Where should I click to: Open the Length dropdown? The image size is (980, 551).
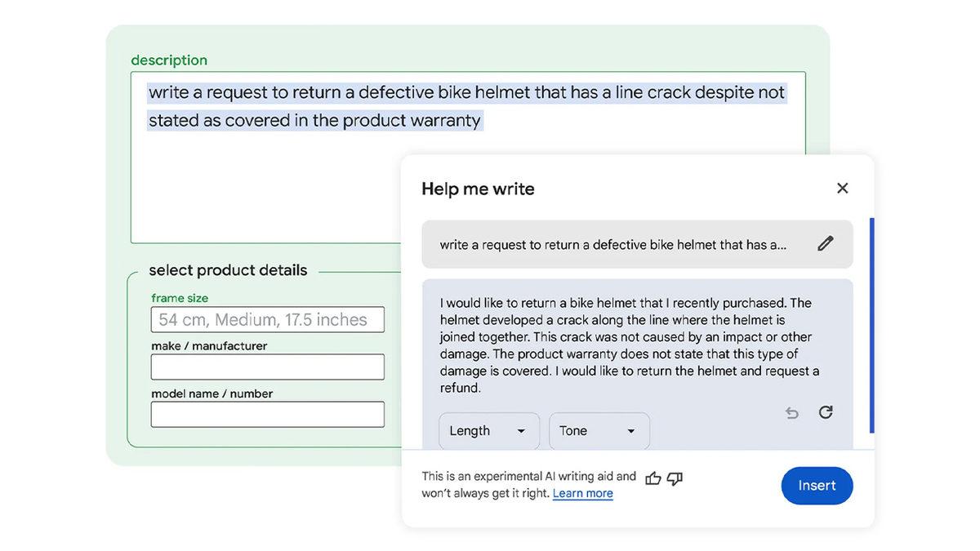[x=488, y=430]
